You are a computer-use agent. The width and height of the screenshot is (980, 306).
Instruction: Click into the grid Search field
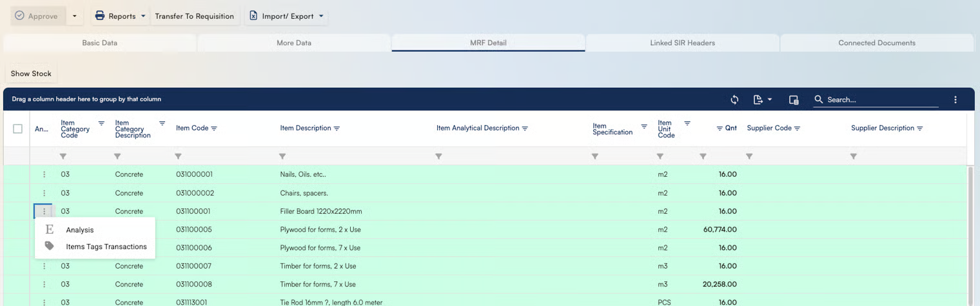[x=880, y=99]
